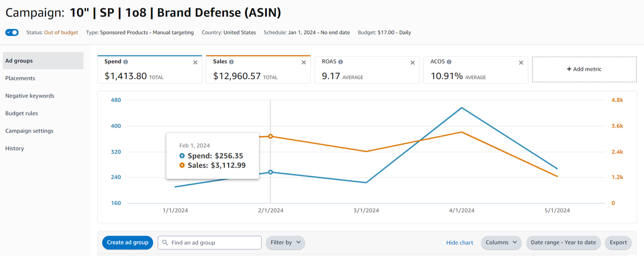Viewport: 644px width, 256px height.
Task: Remove the Spend metric card
Action: pyautogui.click(x=195, y=62)
